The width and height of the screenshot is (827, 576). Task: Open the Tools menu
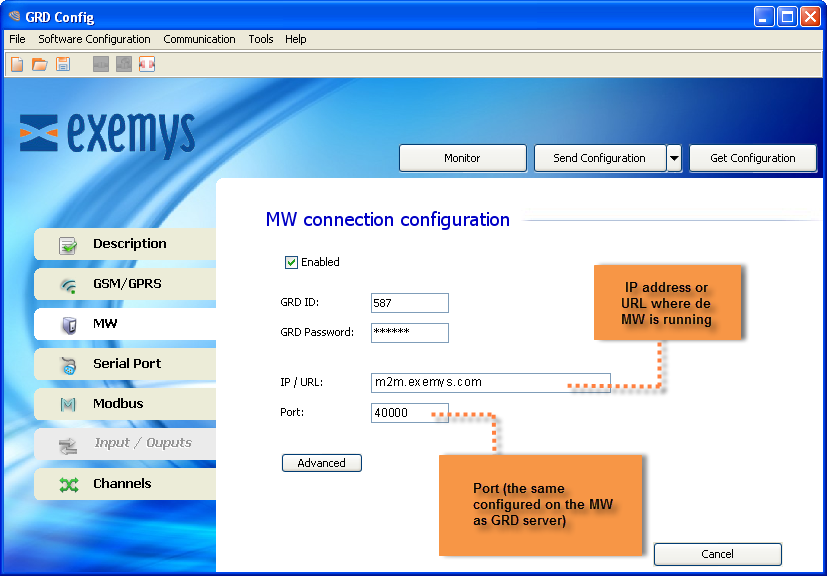260,39
